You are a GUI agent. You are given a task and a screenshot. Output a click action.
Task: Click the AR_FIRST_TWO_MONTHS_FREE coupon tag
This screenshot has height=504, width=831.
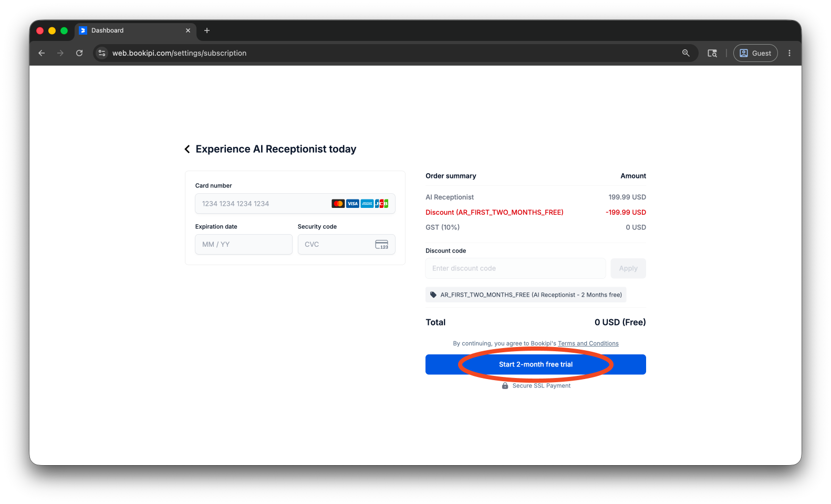coord(526,295)
